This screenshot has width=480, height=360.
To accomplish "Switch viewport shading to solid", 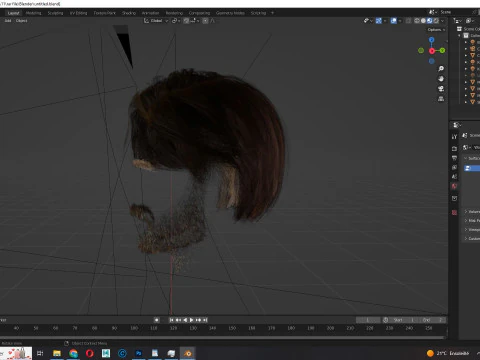I will click(423, 21).
